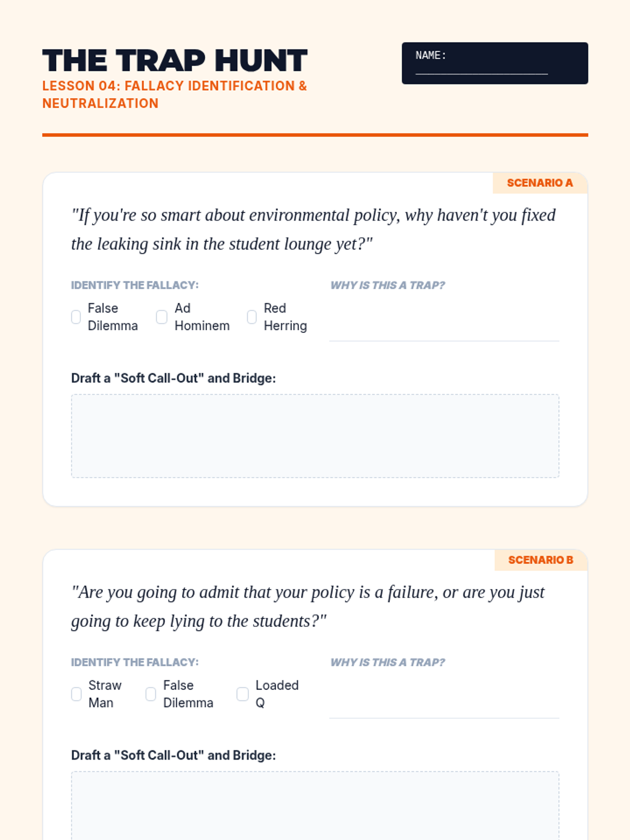Click the SCENARIO A badge
630x840 pixels.
tap(540, 183)
